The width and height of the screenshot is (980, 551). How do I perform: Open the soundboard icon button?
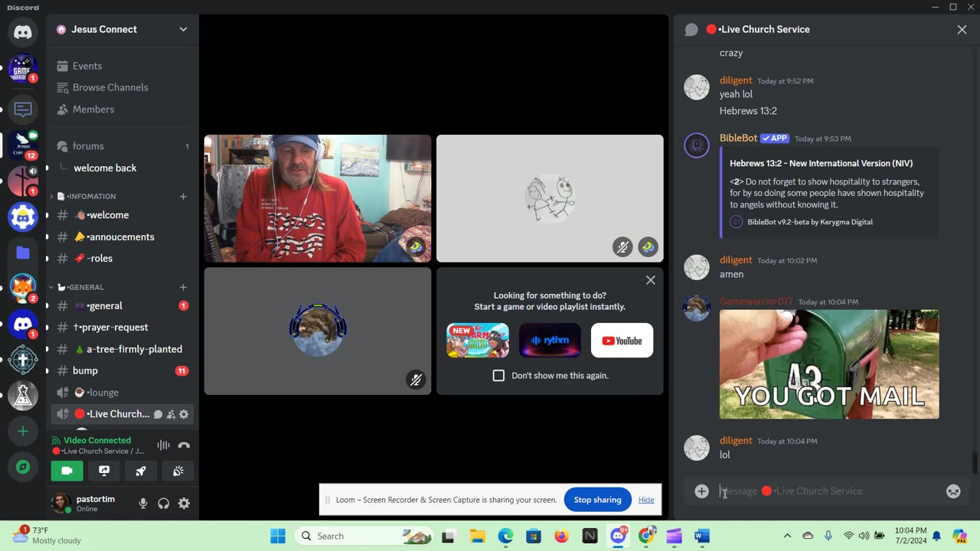pos(178,471)
